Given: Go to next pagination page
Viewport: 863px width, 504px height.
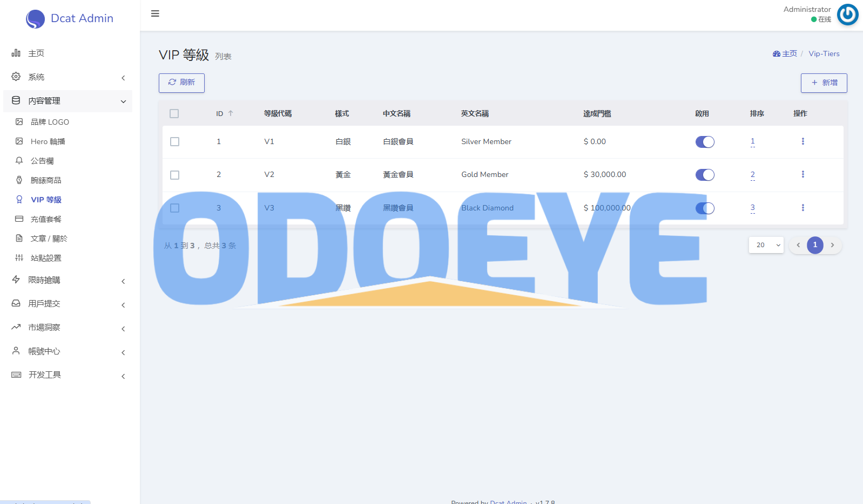Looking at the screenshot, I should pos(832,245).
